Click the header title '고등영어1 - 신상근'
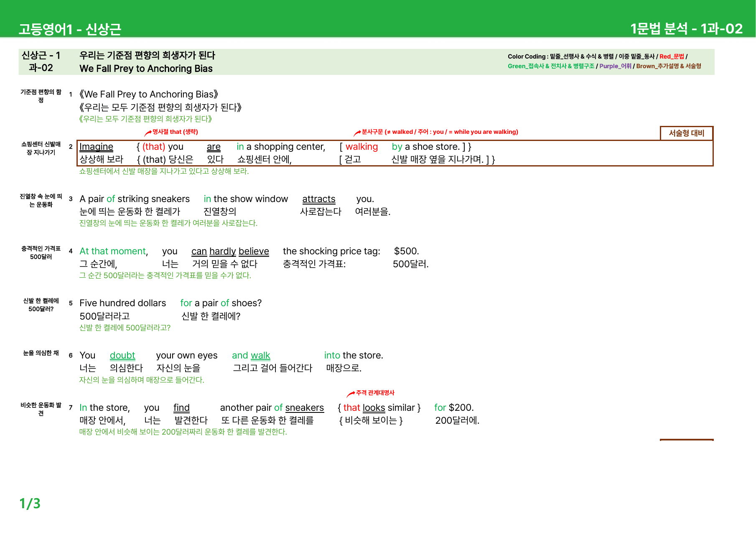This screenshot has width=756, height=535. [70, 29]
